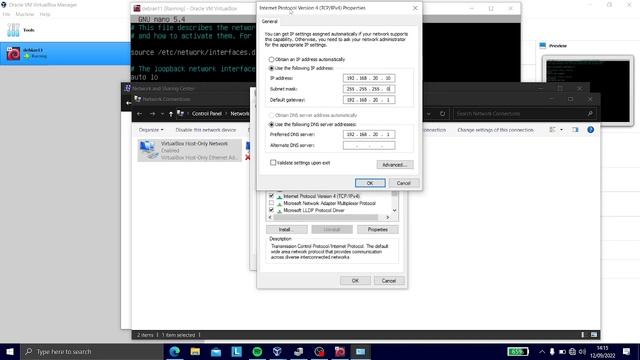Click the taskbar clock and date
This screenshot has height=360, width=640.
(x=602, y=351)
